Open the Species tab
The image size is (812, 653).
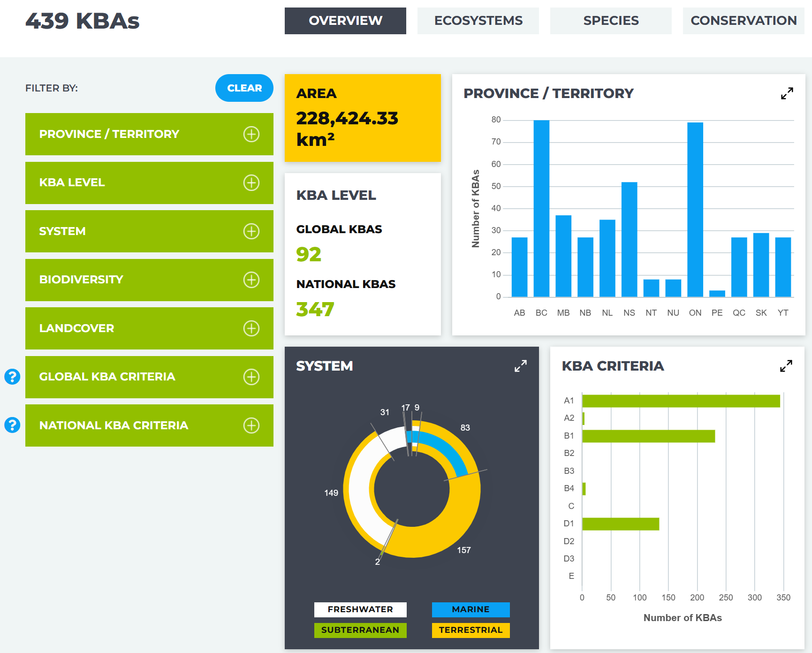611,21
